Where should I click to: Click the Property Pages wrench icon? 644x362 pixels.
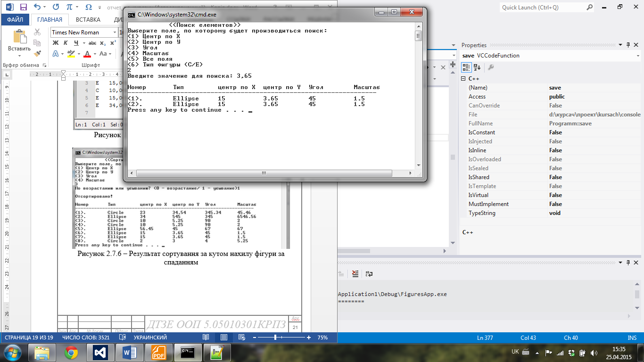pyautogui.click(x=491, y=67)
